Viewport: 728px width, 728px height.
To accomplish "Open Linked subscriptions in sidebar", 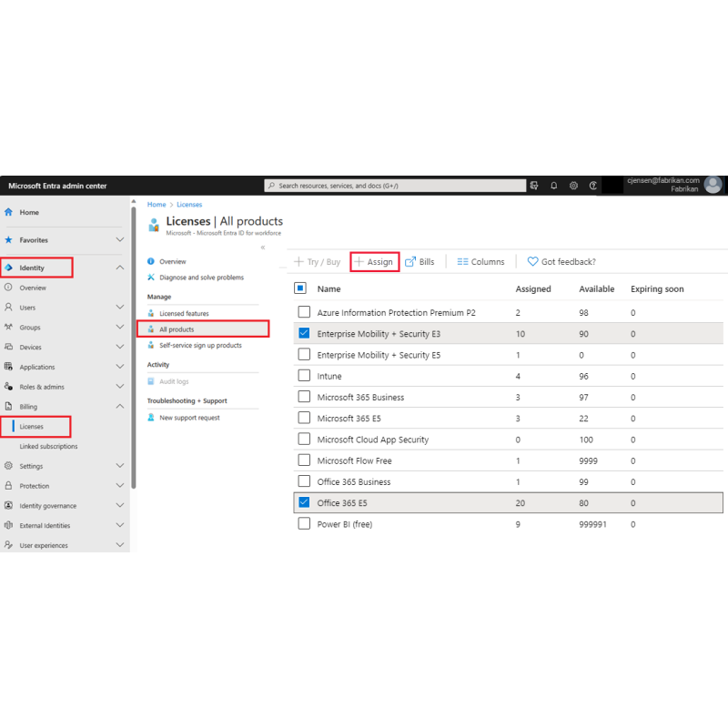I will [49, 447].
